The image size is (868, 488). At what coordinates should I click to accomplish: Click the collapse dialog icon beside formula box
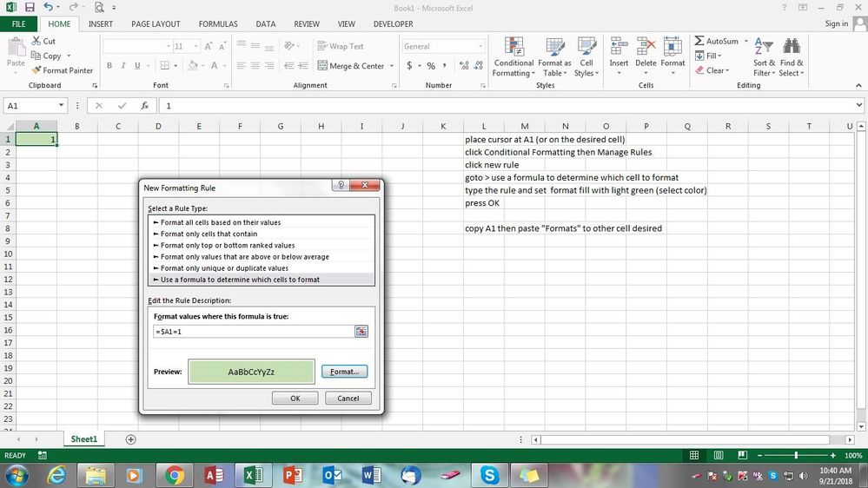[x=361, y=332]
